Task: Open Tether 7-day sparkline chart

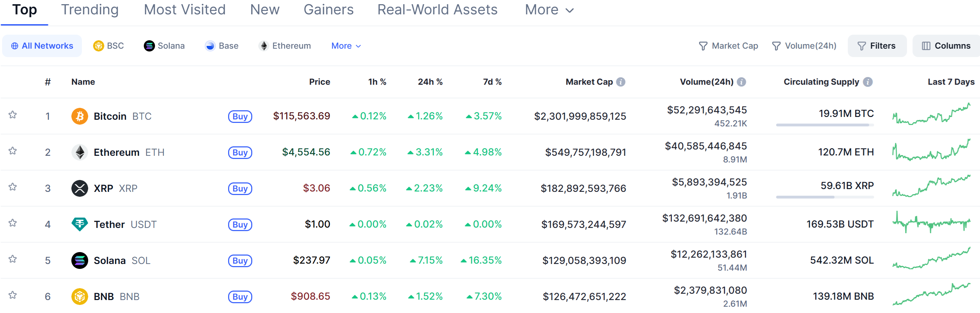Action: click(x=931, y=222)
